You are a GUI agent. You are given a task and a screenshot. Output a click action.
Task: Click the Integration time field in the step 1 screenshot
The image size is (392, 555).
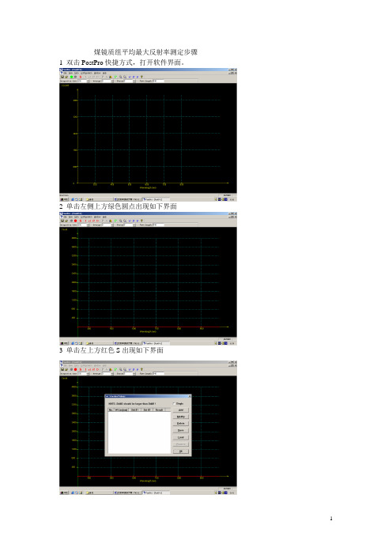point(83,81)
